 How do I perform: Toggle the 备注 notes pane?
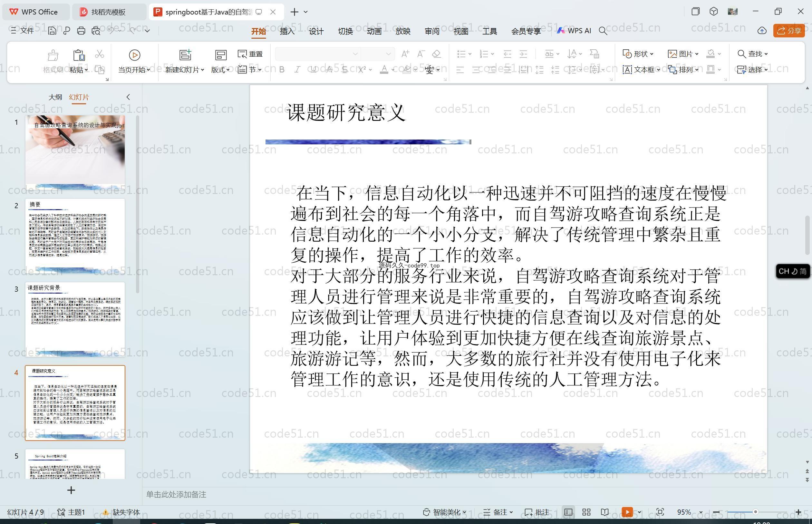tap(498, 512)
